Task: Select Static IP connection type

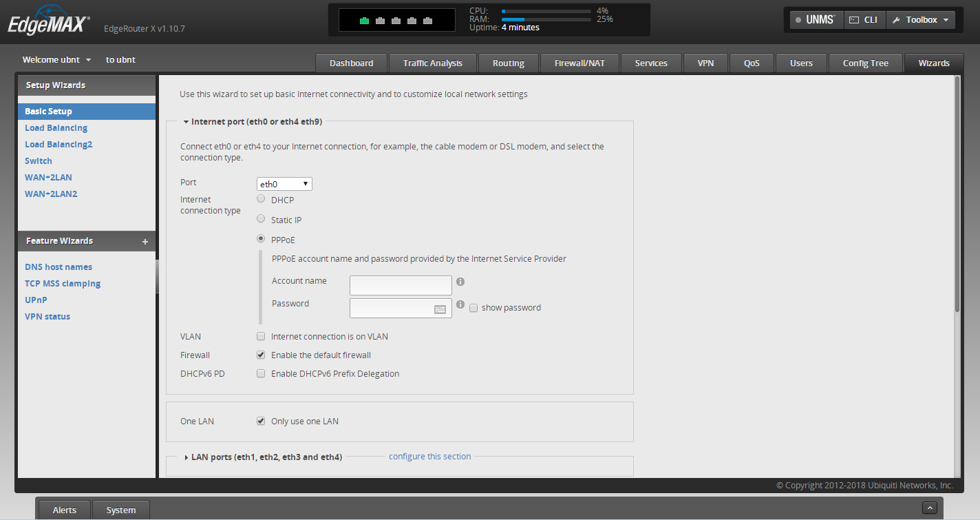Action: [261, 219]
